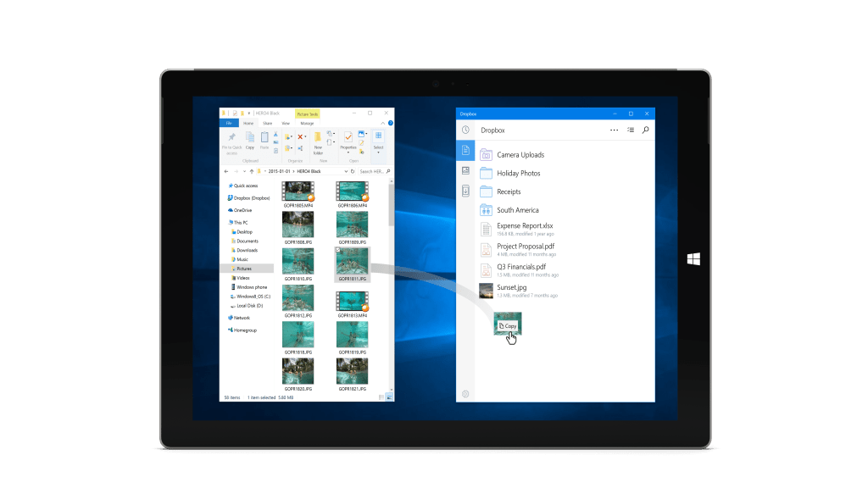Switch to details view icon in status bar

pyautogui.click(x=381, y=397)
